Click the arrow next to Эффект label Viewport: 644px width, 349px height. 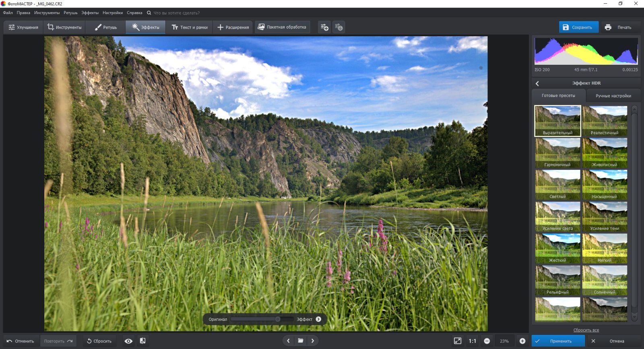[x=318, y=319]
